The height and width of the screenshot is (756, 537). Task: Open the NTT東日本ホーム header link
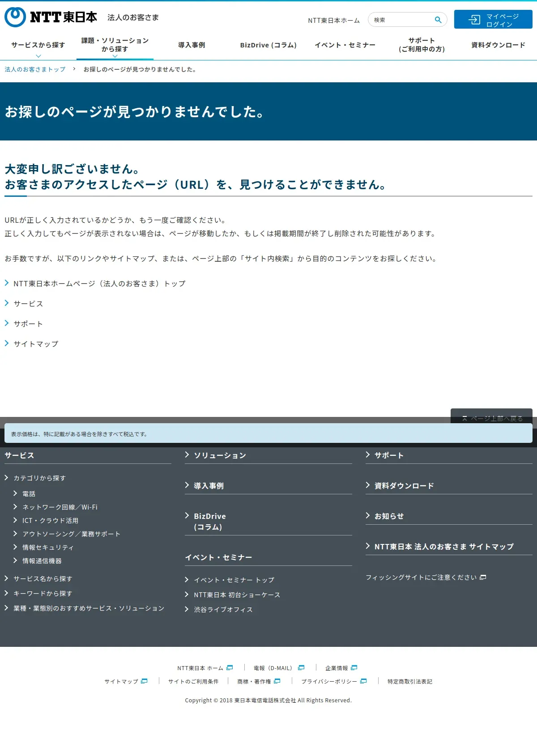tap(334, 21)
